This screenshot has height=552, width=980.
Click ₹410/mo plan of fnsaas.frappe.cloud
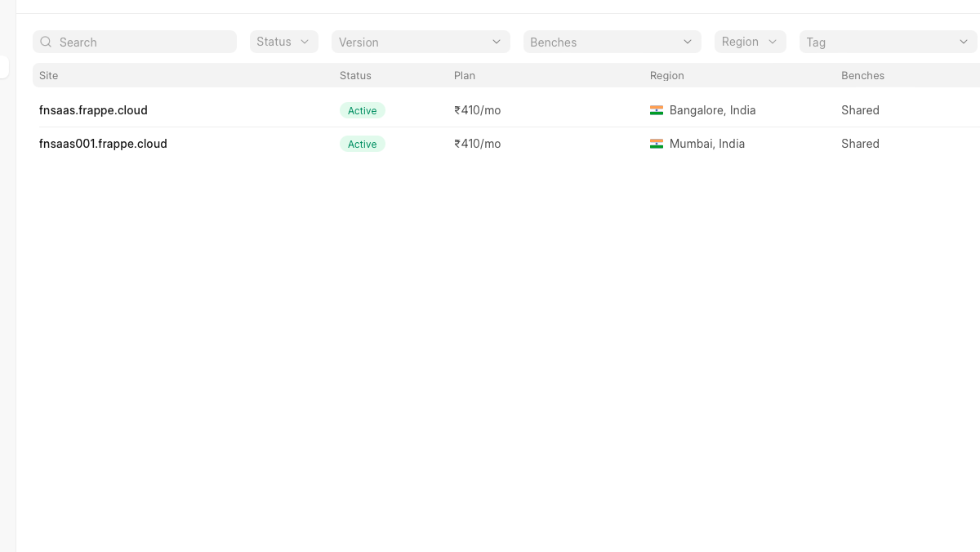(478, 110)
